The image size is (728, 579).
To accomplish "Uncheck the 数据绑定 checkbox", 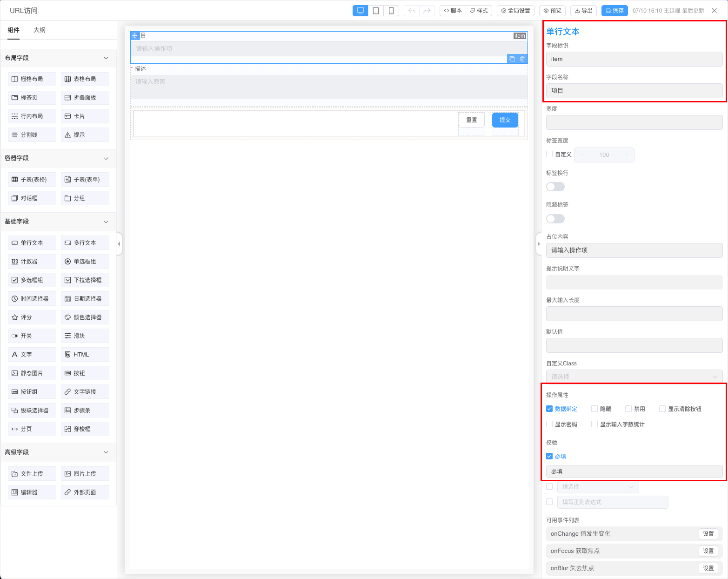I will [x=549, y=409].
